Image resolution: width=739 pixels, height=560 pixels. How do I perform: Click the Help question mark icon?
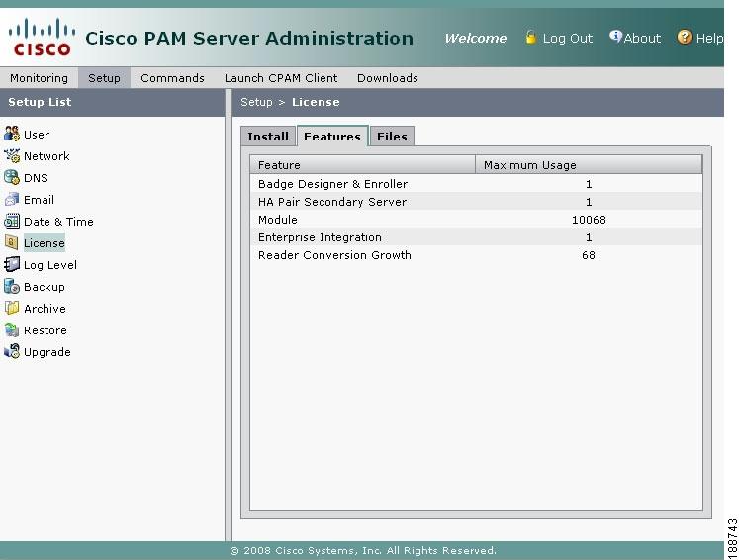click(x=685, y=37)
